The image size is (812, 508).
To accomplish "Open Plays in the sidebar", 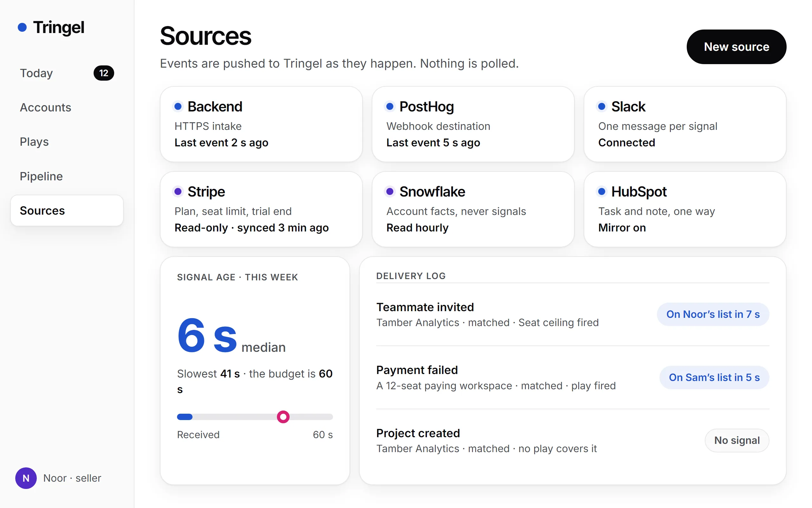I will [x=67, y=142].
